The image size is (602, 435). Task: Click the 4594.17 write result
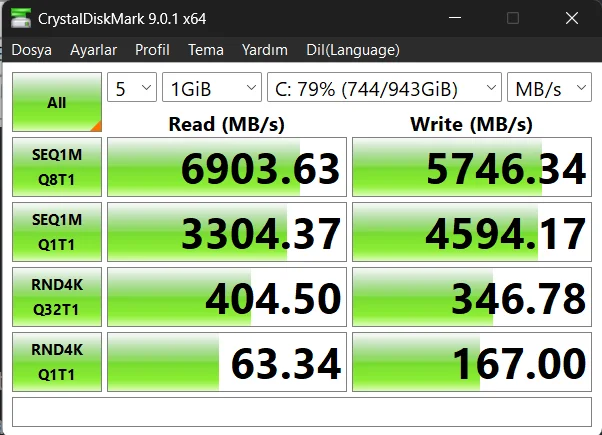[x=472, y=232]
